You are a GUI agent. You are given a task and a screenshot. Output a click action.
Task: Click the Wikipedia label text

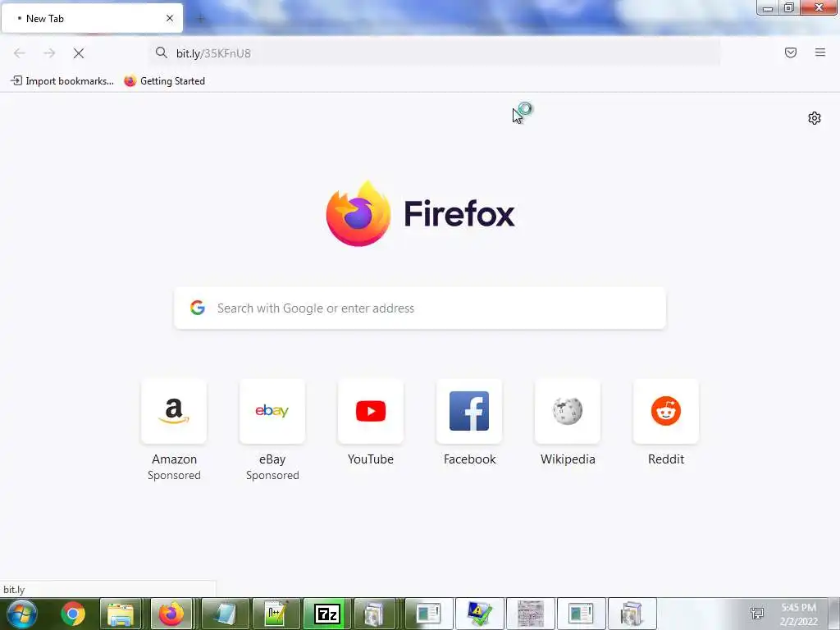568,459
